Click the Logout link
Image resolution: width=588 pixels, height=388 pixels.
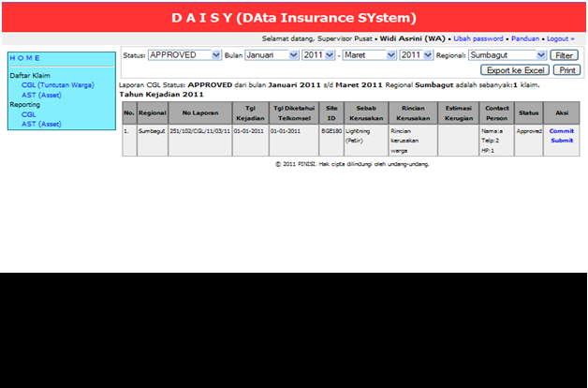(560, 38)
